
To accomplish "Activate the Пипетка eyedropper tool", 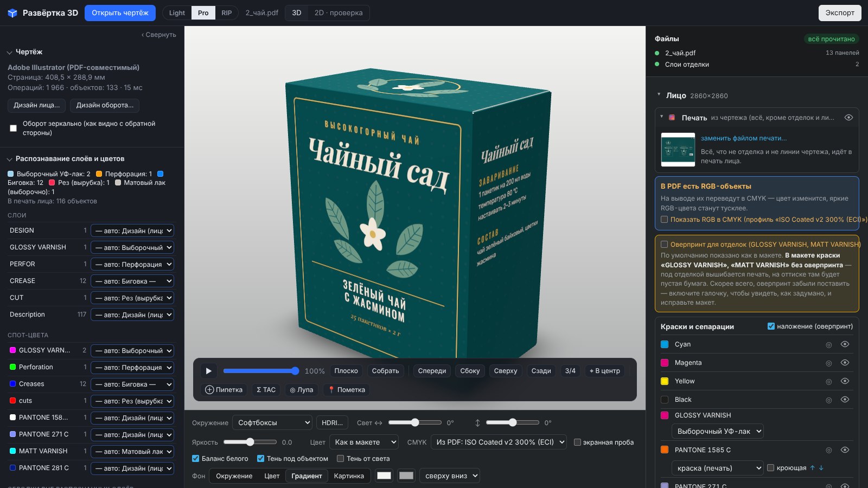I will (x=224, y=390).
